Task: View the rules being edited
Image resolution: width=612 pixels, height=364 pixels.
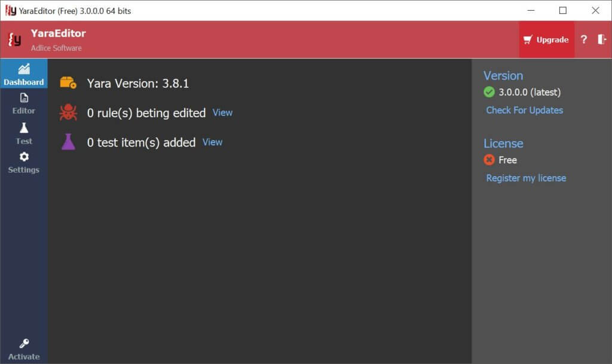Action: click(x=222, y=112)
